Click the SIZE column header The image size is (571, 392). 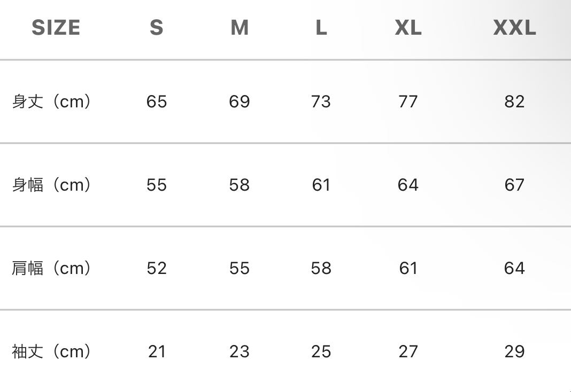(x=56, y=28)
